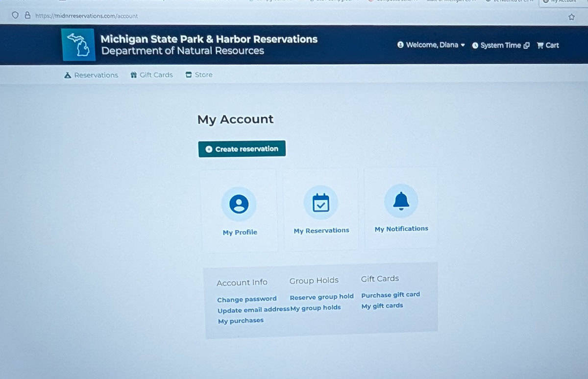Click the browser address bar URL
588x379 pixels.
[x=87, y=16]
